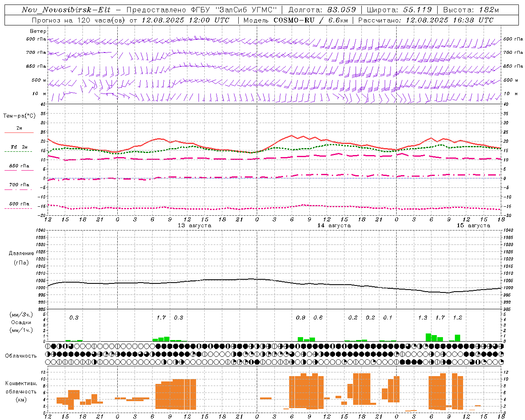
Task: Click the Высота: 182м value
Action: (471, 10)
